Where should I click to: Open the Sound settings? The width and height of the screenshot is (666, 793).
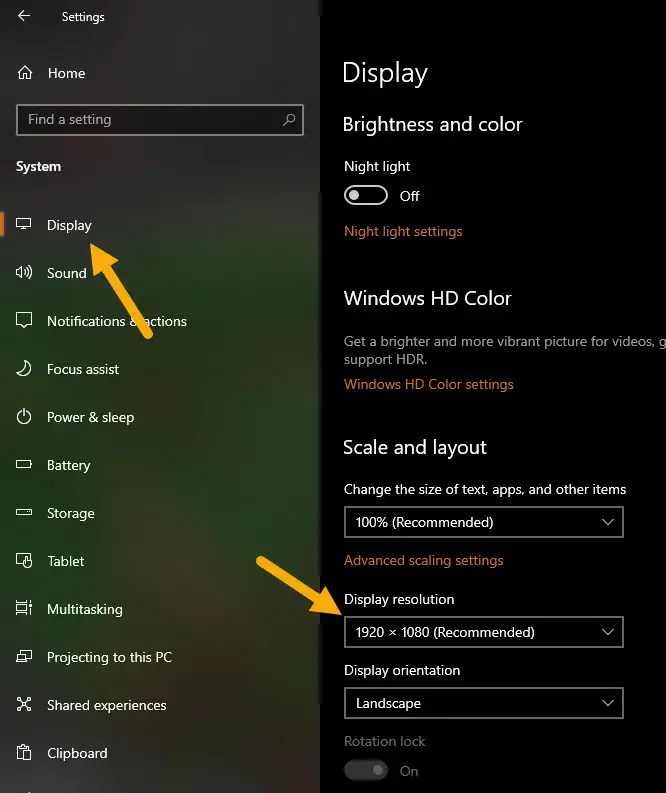click(67, 273)
